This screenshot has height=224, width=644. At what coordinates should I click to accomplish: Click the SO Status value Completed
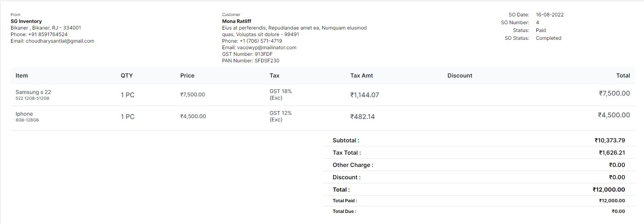[x=548, y=38]
